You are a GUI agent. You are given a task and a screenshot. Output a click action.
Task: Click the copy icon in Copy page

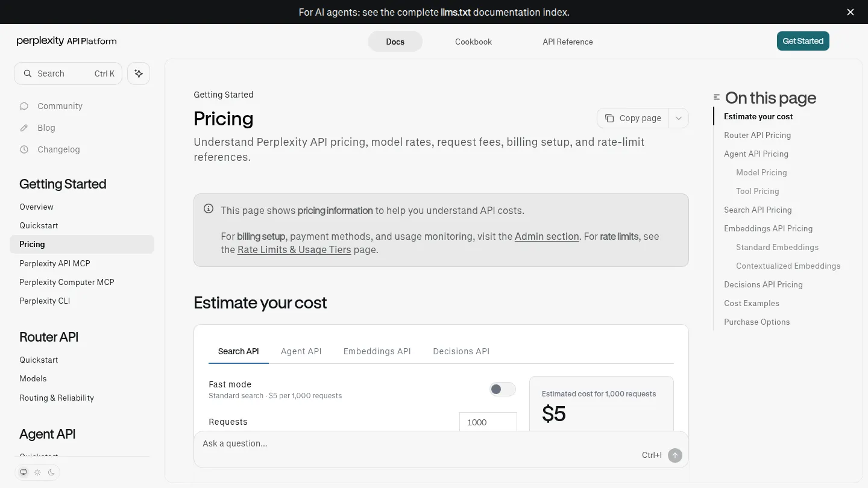point(610,118)
